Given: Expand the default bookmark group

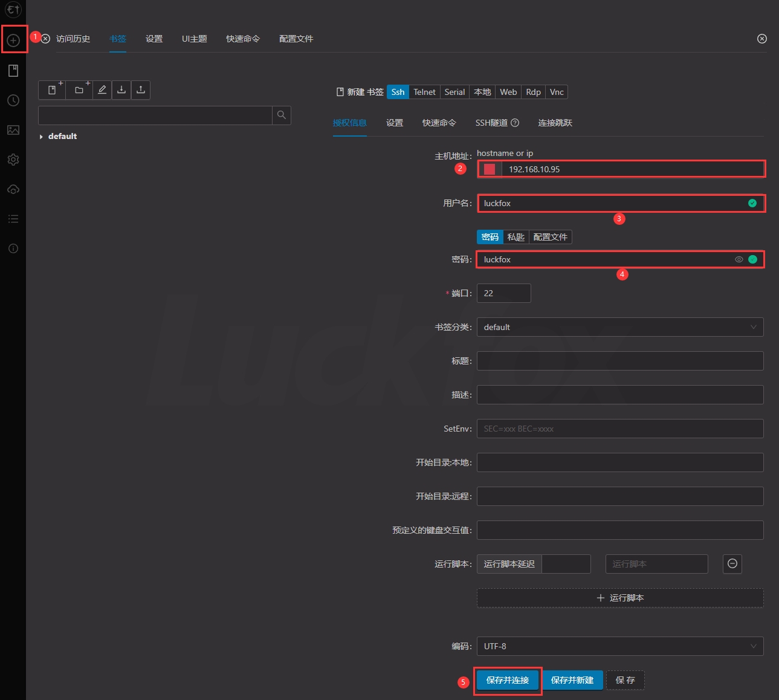Looking at the screenshot, I should click(41, 137).
